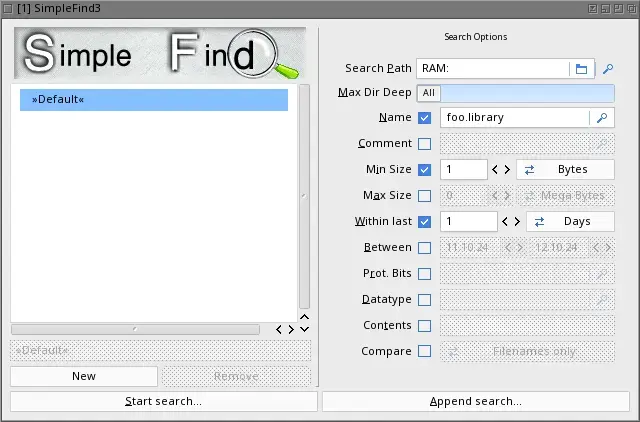Uncheck the Name checkbox
The height and width of the screenshot is (422, 640).
coord(424,118)
